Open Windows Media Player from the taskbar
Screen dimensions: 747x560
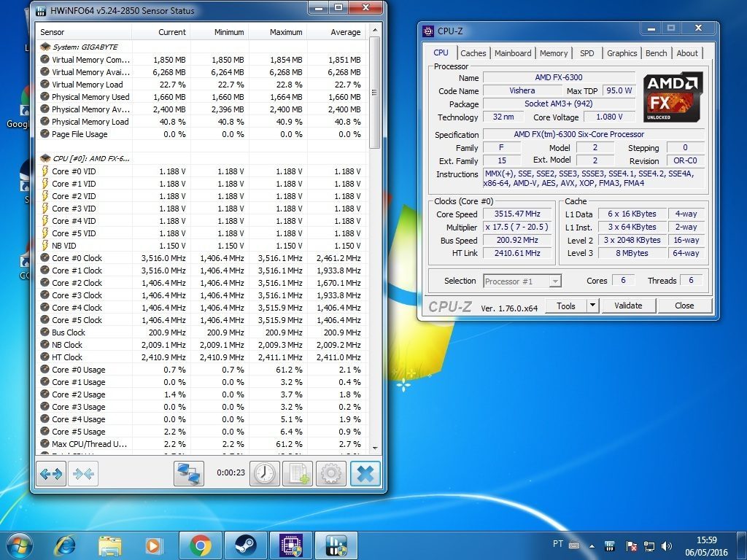click(154, 545)
